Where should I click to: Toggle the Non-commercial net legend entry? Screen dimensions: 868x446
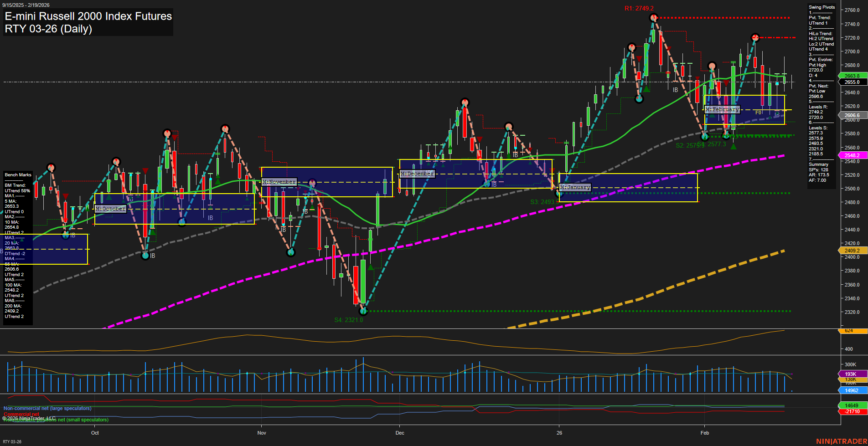(x=47, y=409)
